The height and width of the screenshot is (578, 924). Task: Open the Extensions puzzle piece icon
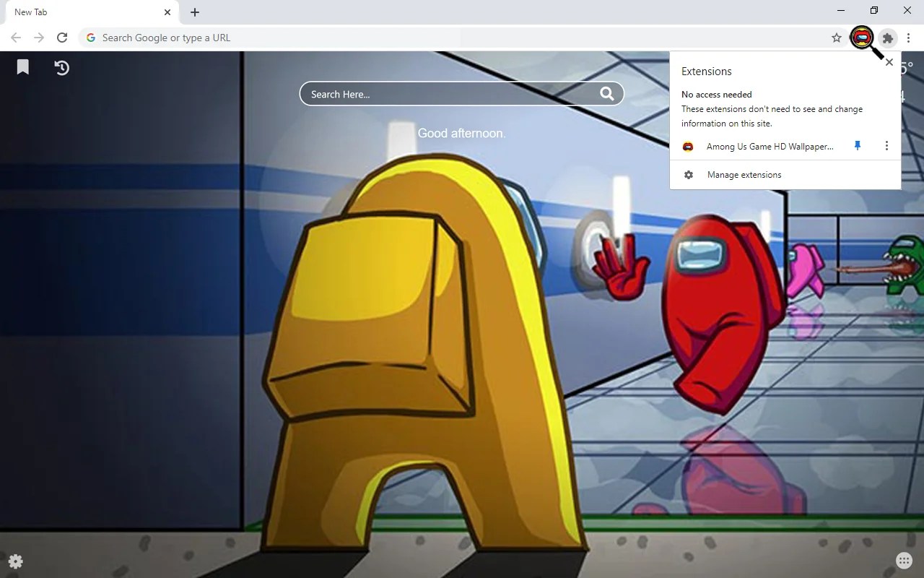[x=887, y=38]
